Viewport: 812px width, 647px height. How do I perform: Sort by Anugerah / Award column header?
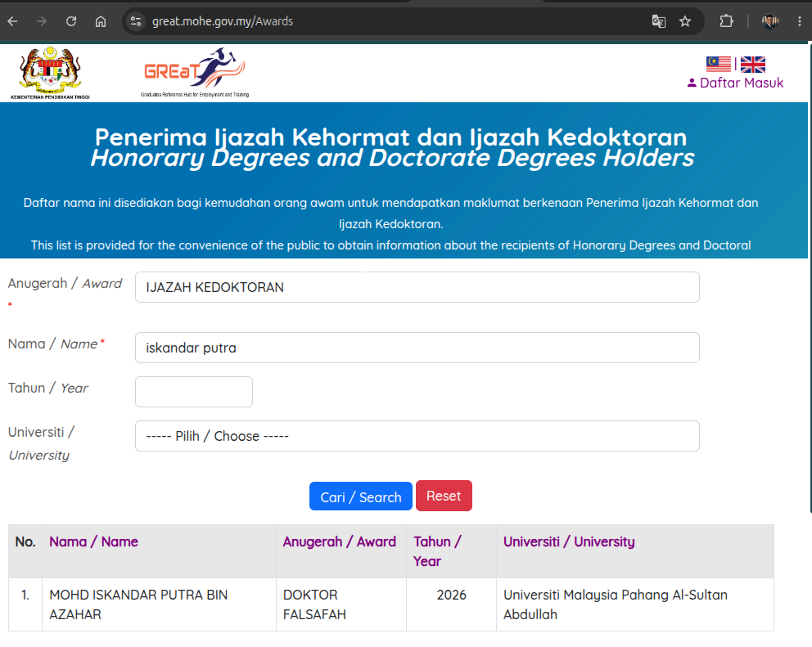[339, 542]
